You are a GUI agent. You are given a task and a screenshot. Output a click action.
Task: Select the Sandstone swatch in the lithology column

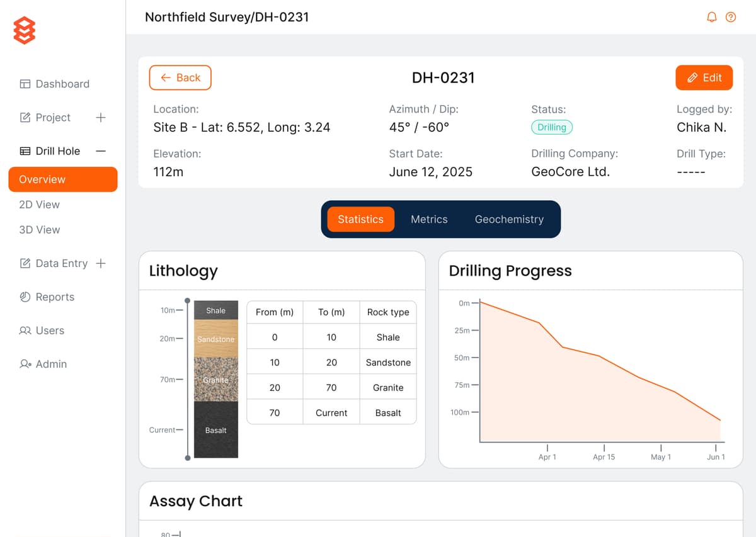coord(215,339)
